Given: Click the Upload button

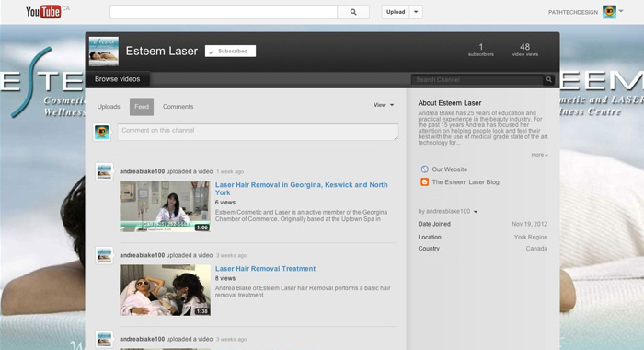Looking at the screenshot, I should 396,12.
